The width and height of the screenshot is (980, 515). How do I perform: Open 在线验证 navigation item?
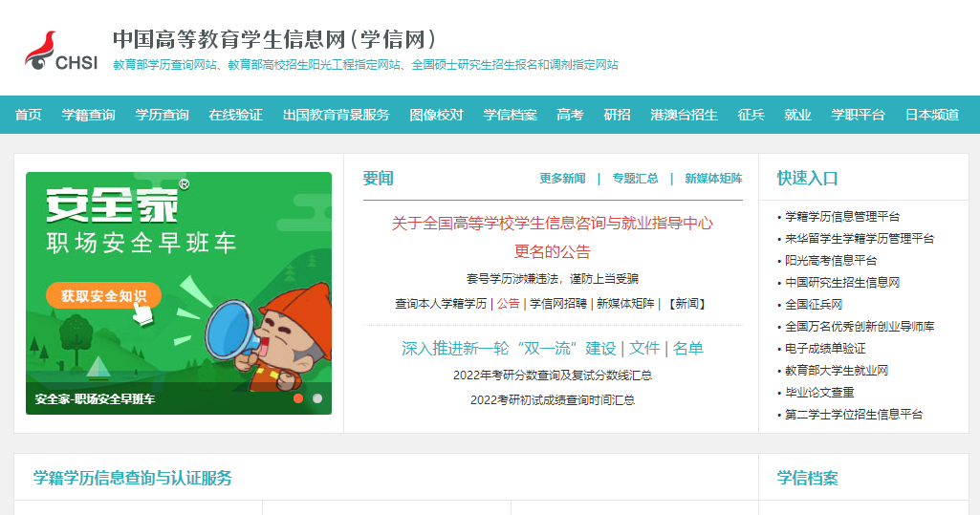[235, 115]
